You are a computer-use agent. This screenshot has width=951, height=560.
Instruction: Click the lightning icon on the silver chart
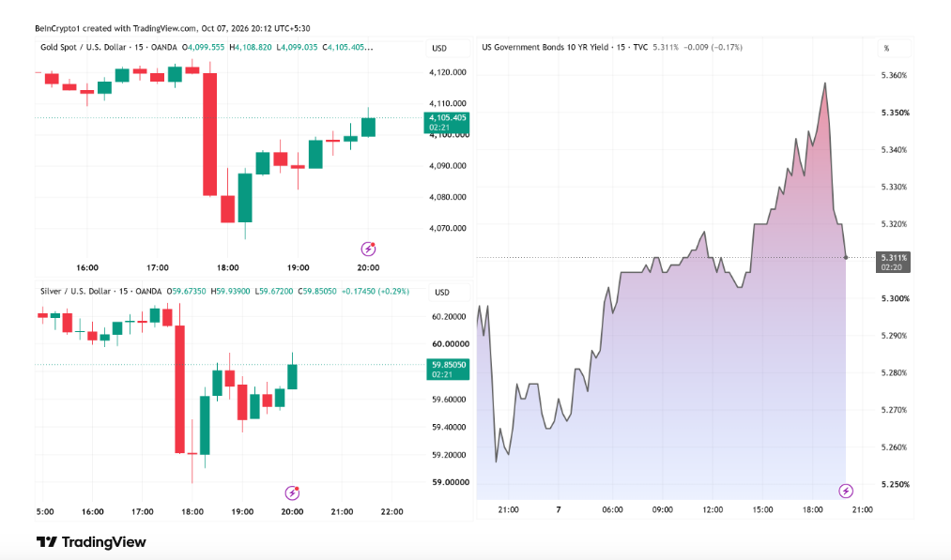pyautogui.click(x=292, y=492)
